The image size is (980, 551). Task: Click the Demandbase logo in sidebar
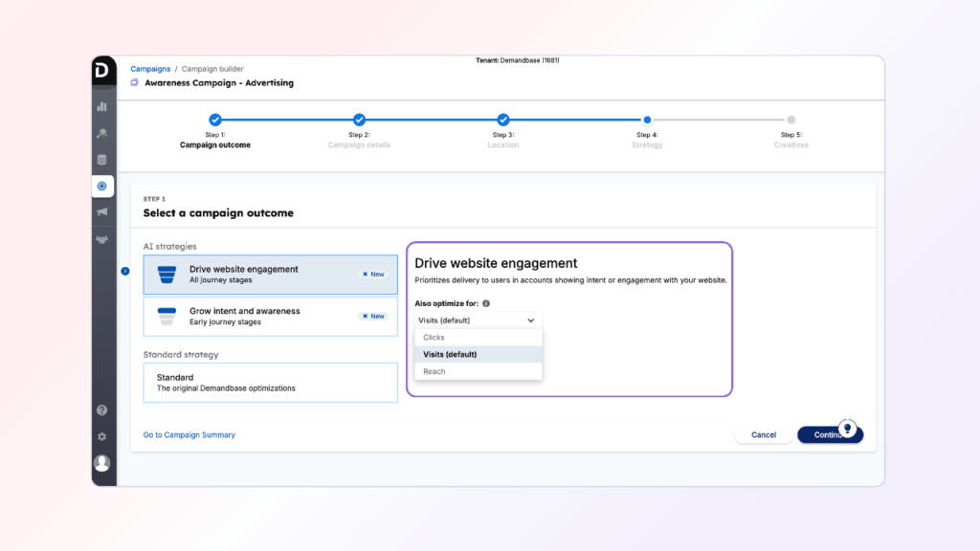click(103, 71)
